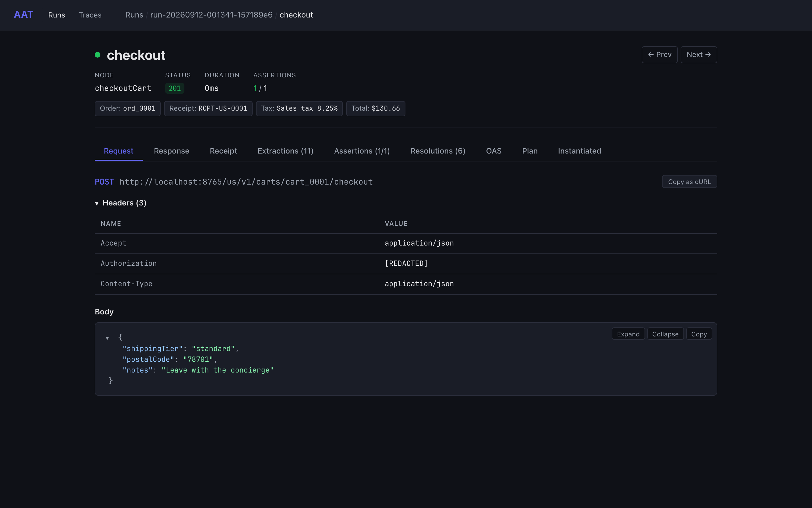Viewport: 812px width, 508px height.
Task: Click the AAT logo
Action: click(x=23, y=15)
